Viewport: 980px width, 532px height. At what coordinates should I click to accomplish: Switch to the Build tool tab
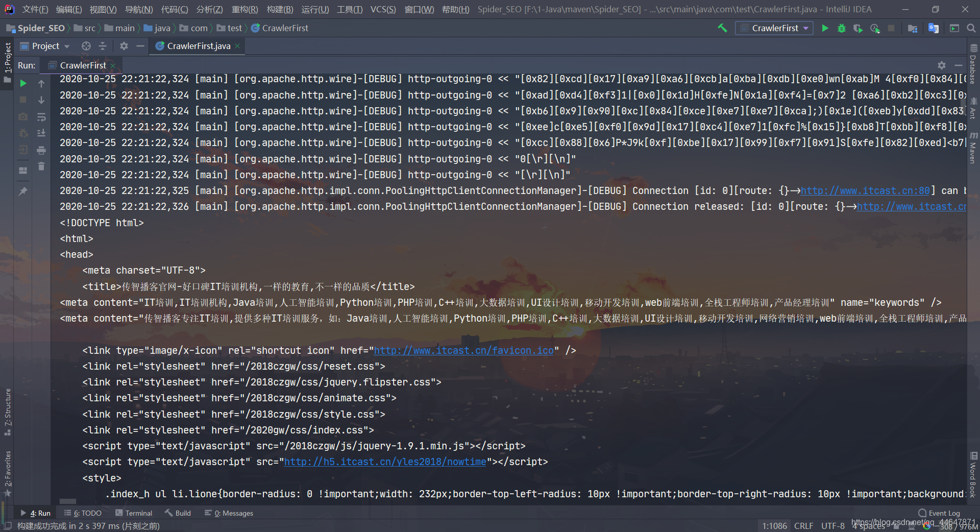coord(178,513)
